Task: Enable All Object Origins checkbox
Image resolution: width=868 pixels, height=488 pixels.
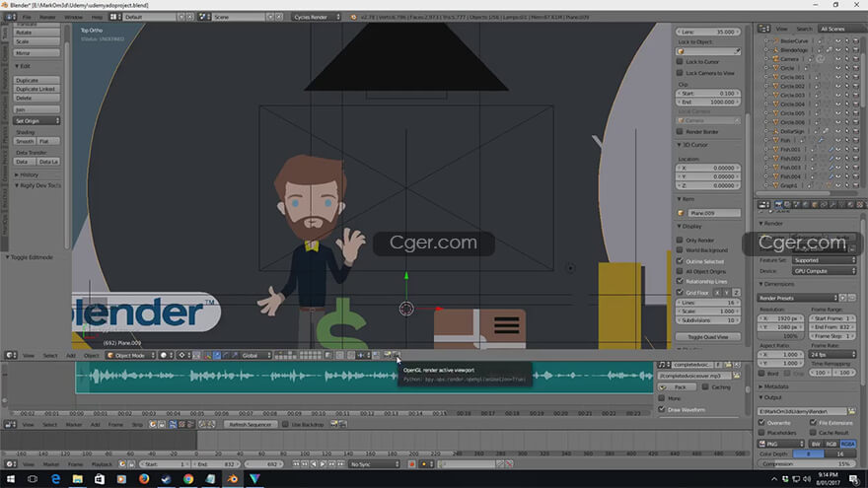Action: (680, 271)
